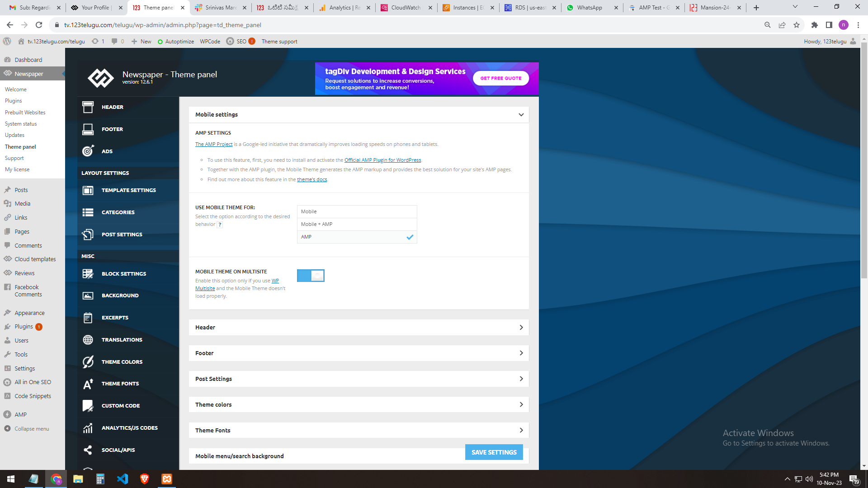The width and height of the screenshot is (868, 488).
Task: Open the All in One SEO menu
Action: click(x=33, y=382)
